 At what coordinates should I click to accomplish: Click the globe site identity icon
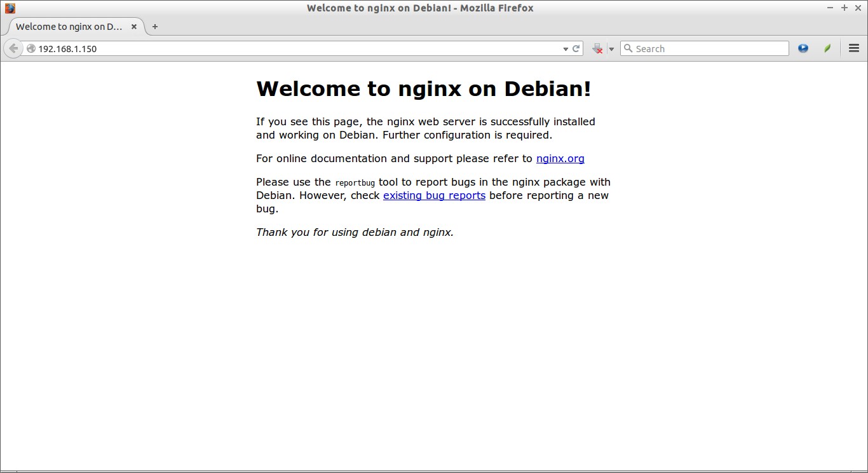[x=31, y=48]
